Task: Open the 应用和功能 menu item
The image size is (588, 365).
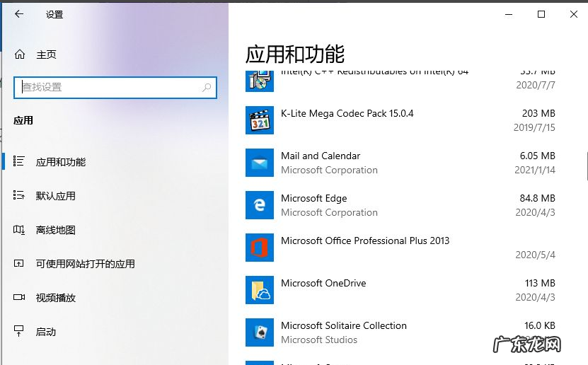Action: (61, 162)
